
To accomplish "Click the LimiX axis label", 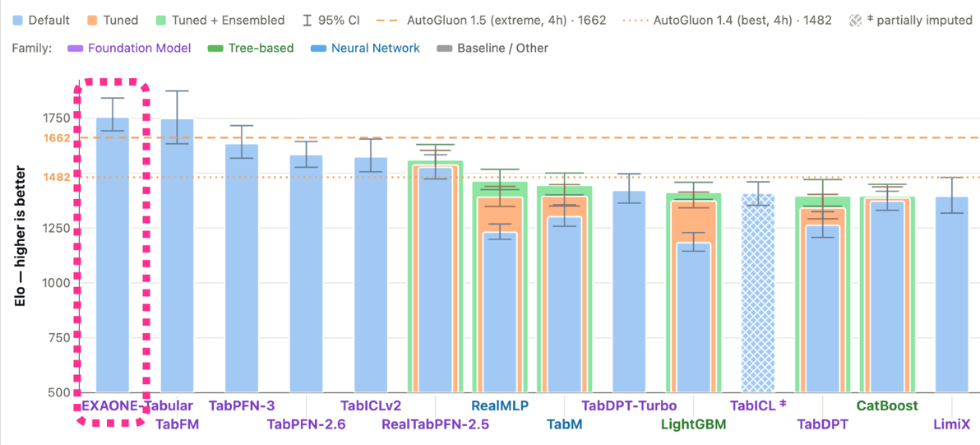I will [x=952, y=425].
